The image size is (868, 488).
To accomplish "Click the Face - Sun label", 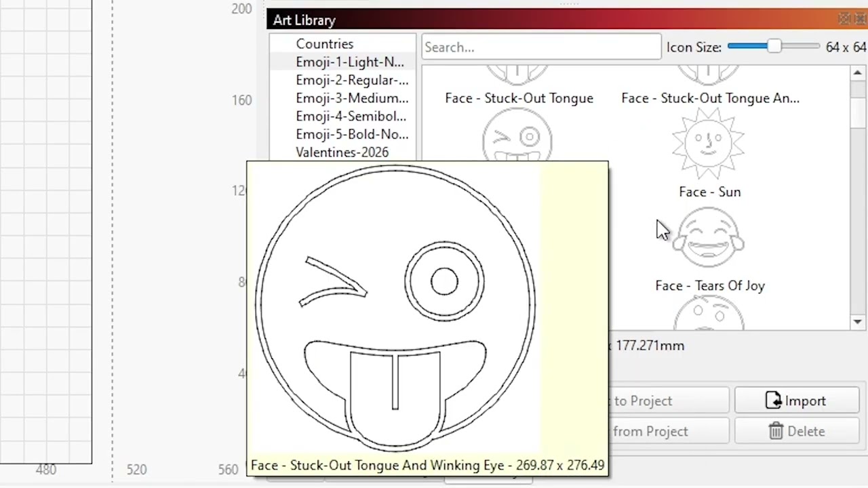I will click(709, 192).
